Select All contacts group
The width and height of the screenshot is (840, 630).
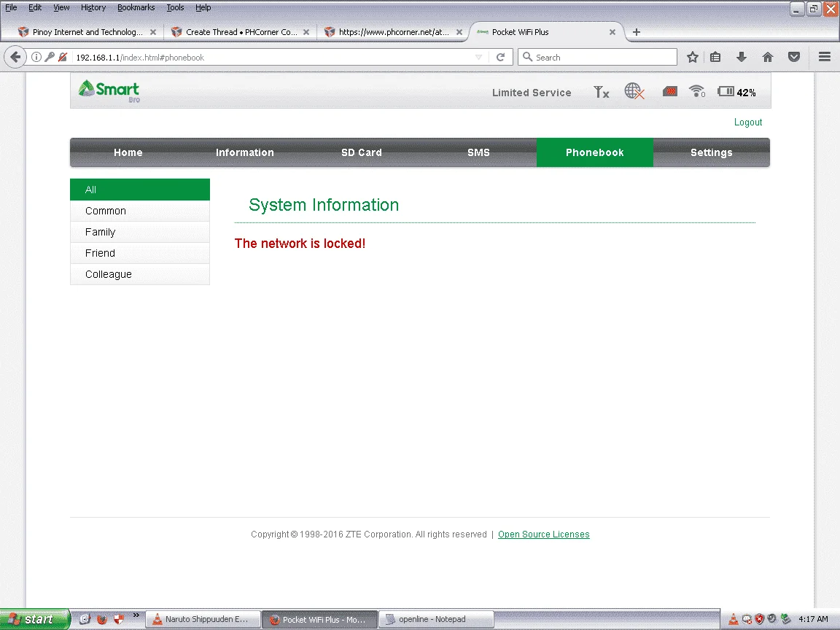(140, 190)
